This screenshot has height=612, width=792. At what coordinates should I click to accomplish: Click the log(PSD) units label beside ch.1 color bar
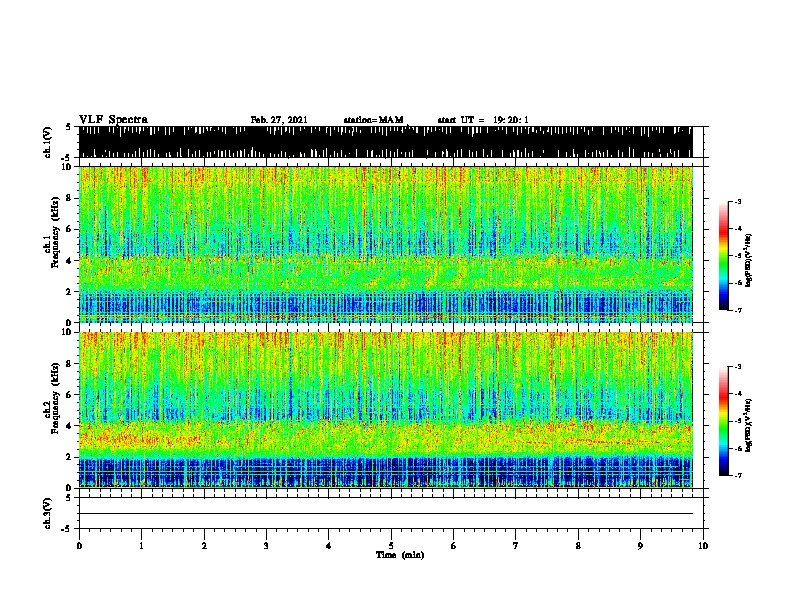click(749, 260)
